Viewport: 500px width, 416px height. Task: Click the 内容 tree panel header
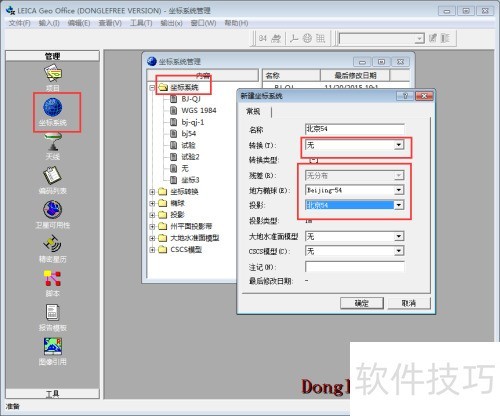[203, 75]
